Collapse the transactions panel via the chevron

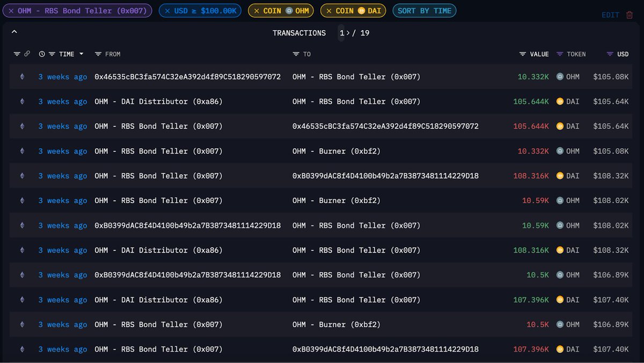click(x=14, y=31)
